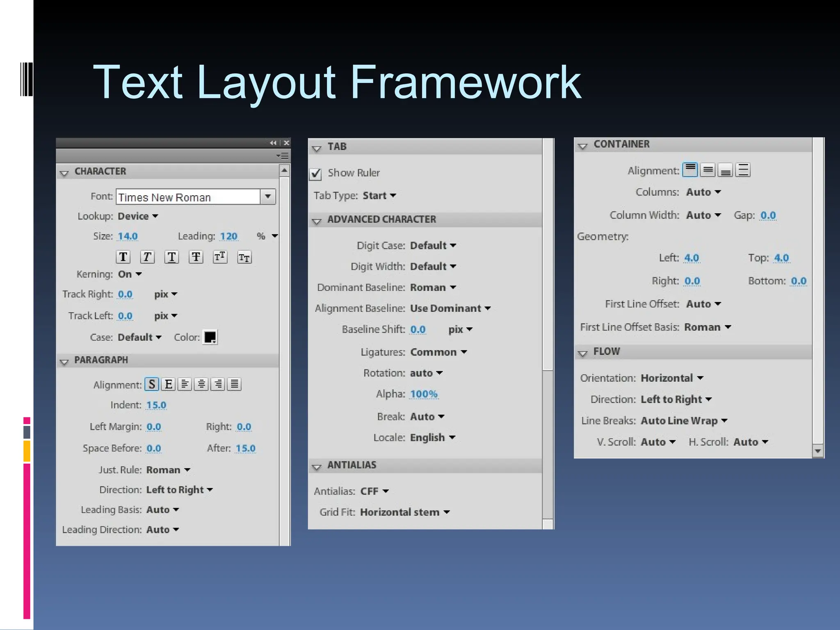Open the H. Scroll Auto dropdown
The width and height of the screenshot is (840, 630).
tap(751, 442)
